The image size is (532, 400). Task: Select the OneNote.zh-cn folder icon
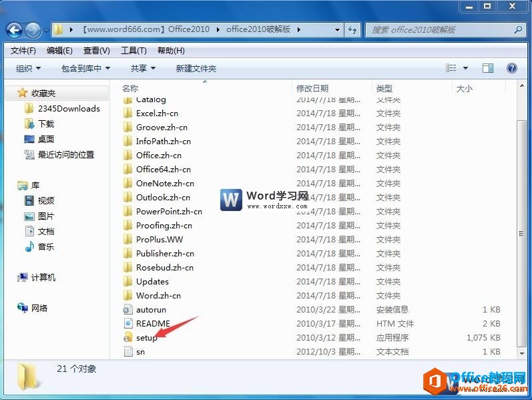click(x=127, y=184)
